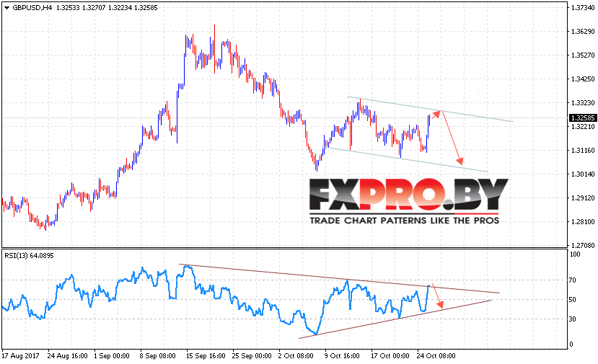The width and height of the screenshot is (598, 364).
Task: Click price scale value 1.37340
Action: click(583, 8)
